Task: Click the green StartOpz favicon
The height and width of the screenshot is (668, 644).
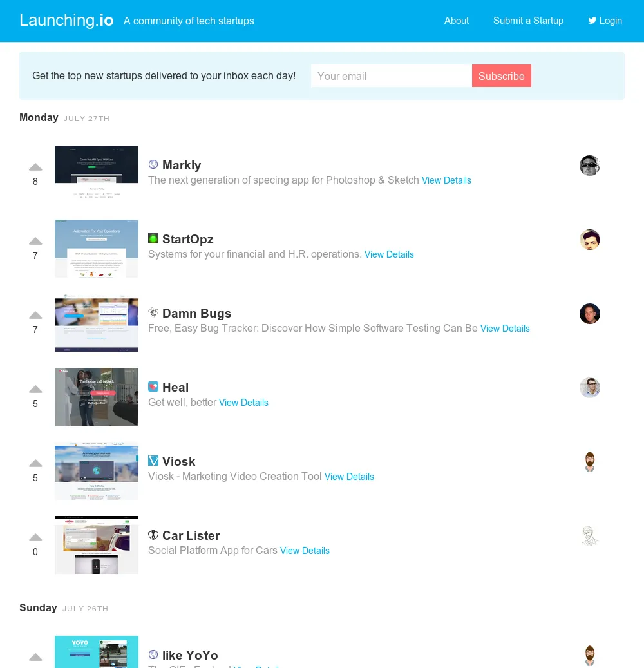Action: 153,238
